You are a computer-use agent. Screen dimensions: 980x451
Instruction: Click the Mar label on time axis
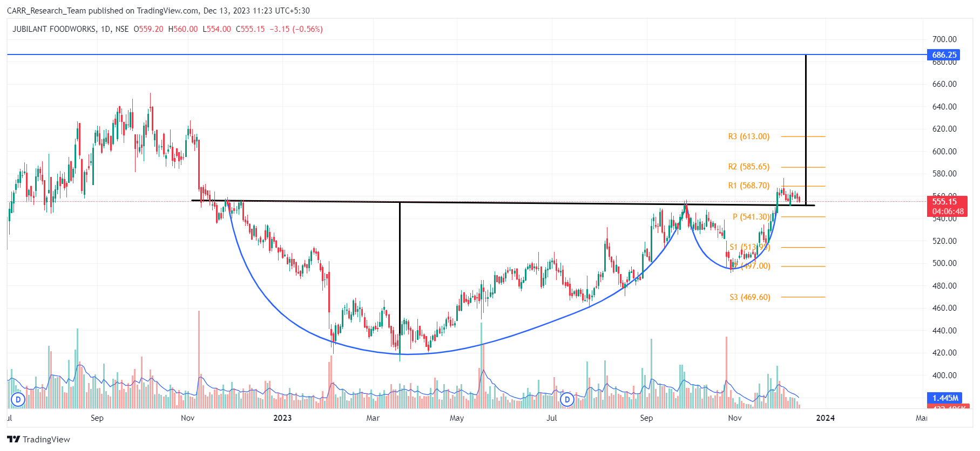click(x=373, y=418)
